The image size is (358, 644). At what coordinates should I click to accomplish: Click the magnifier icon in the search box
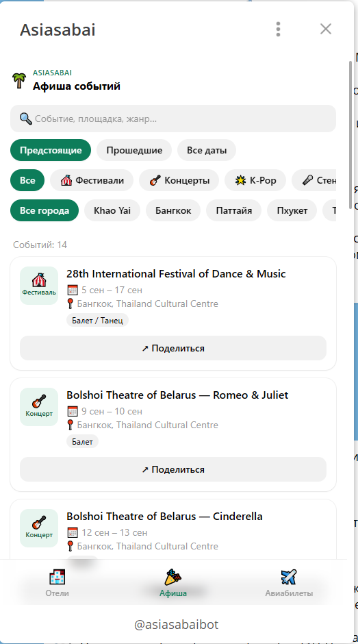pyautogui.click(x=26, y=119)
